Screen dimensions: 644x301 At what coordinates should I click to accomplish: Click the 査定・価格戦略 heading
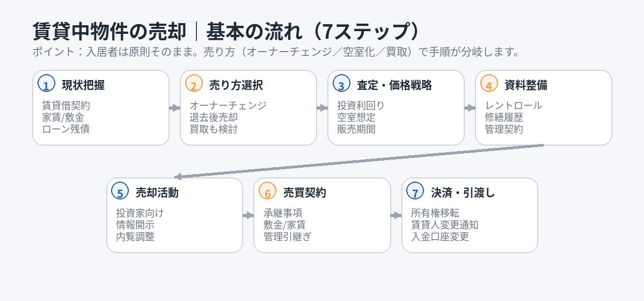pyautogui.click(x=394, y=85)
